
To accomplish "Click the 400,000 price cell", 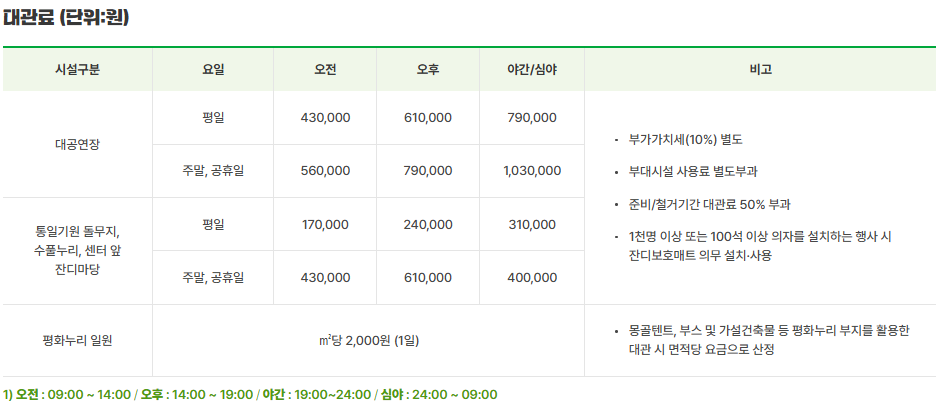I will tap(532, 277).
